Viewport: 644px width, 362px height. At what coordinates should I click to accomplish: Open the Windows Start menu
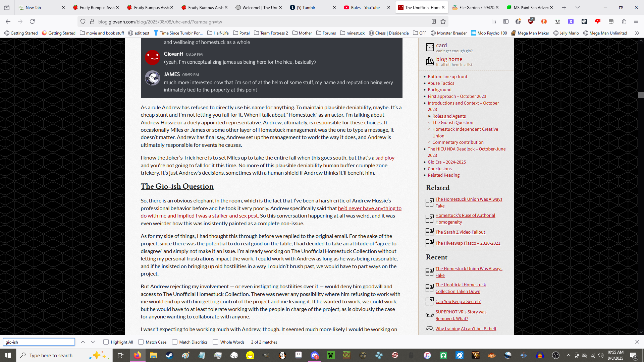[x=8, y=355]
